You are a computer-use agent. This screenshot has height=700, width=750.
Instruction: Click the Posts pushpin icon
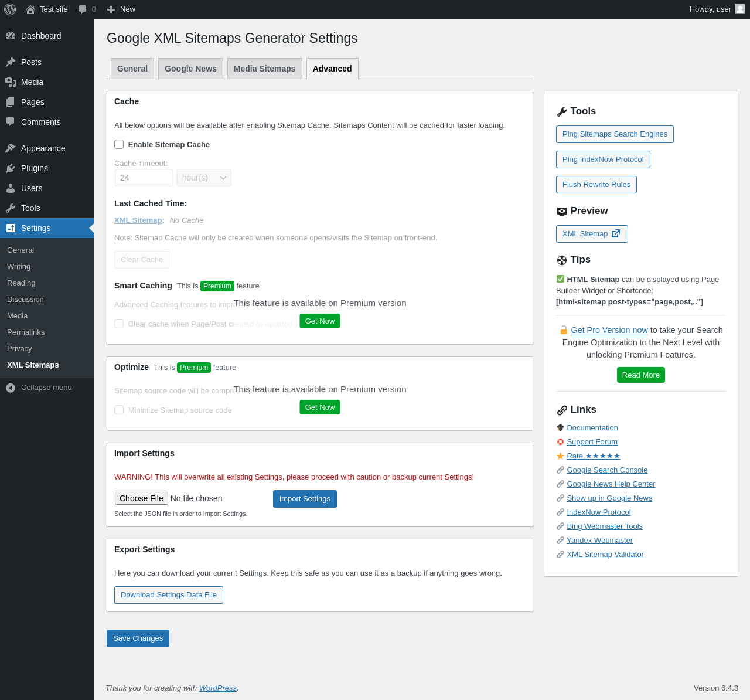point(11,62)
